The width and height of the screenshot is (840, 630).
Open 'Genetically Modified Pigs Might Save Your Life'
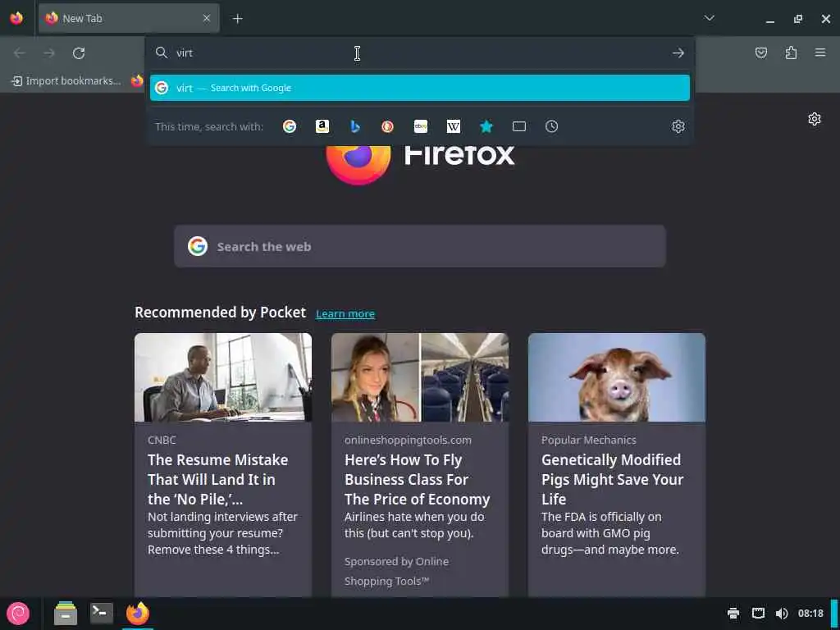(x=612, y=479)
